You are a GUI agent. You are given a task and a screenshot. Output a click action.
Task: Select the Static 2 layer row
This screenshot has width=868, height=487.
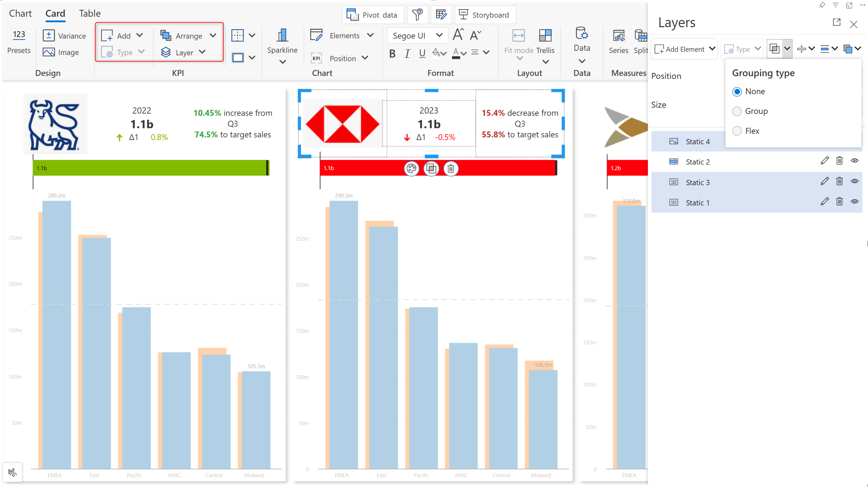tap(756, 162)
